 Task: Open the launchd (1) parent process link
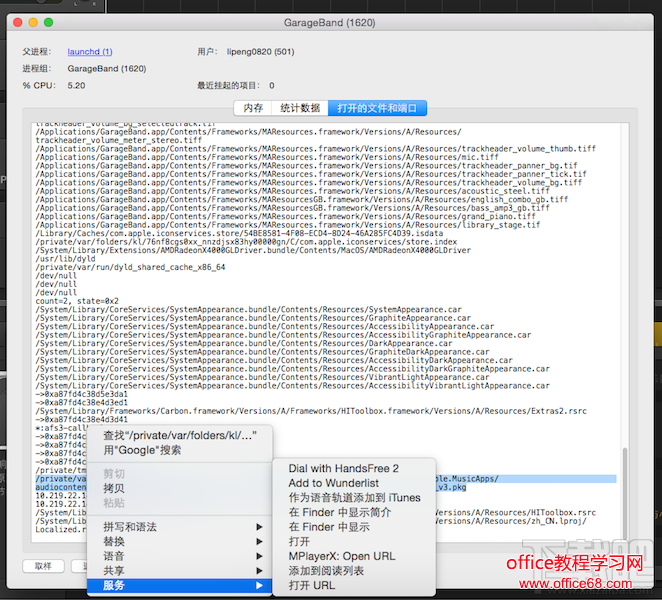90,52
